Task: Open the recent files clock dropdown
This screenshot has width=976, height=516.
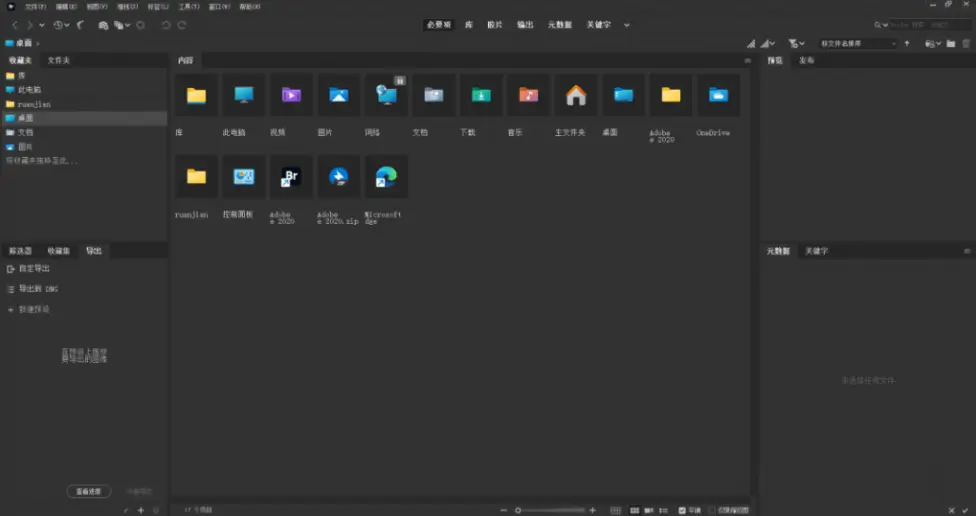Action: [61, 26]
